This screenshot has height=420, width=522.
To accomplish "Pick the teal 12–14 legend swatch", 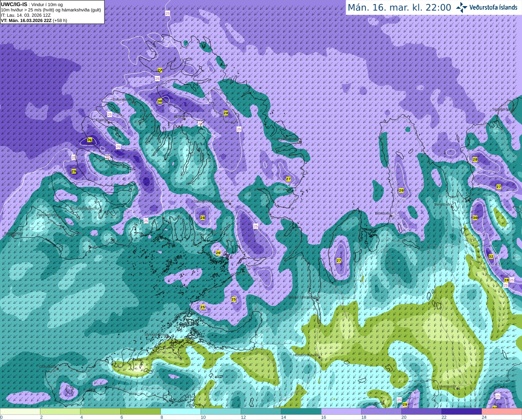I will [x=261, y=411].
